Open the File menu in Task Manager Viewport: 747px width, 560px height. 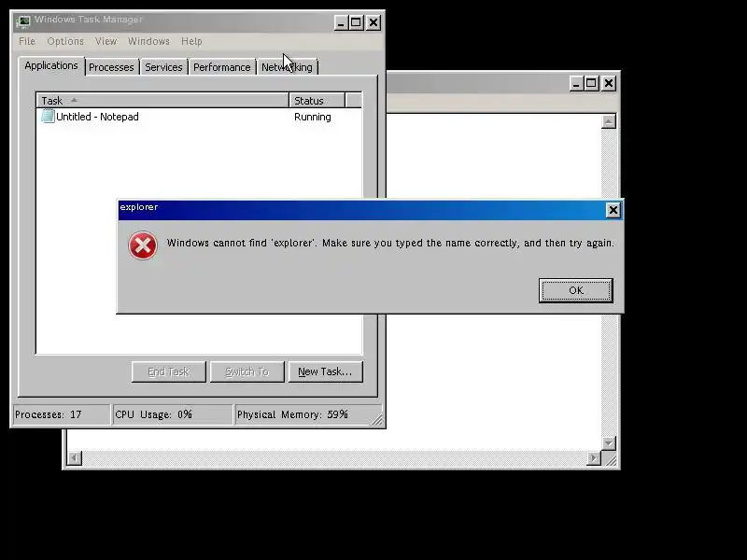27,41
